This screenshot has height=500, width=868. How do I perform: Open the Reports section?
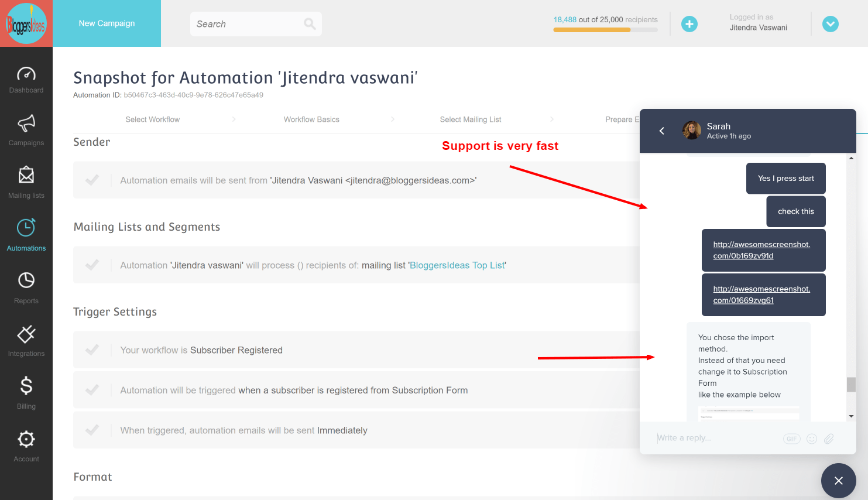pyautogui.click(x=26, y=288)
